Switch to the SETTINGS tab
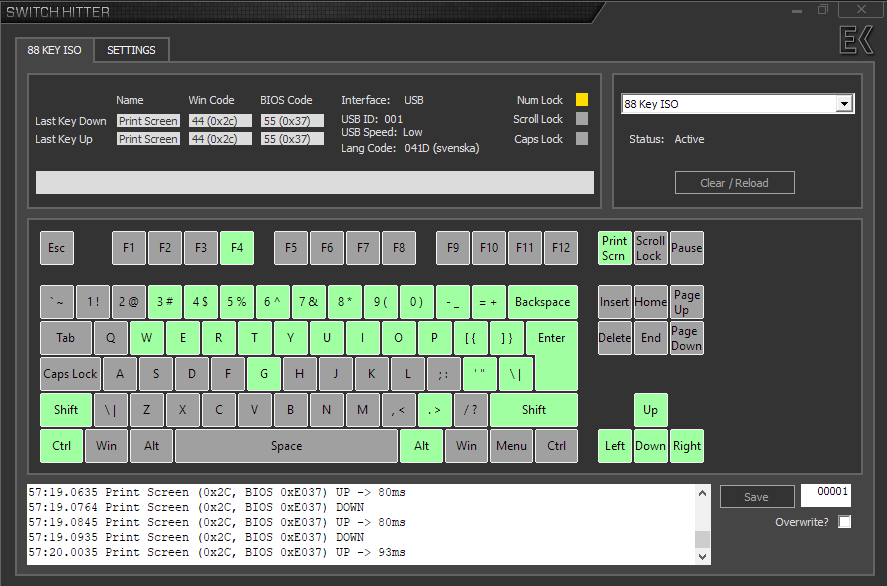The width and height of the screenshot is (887, 586). (131, 50)
